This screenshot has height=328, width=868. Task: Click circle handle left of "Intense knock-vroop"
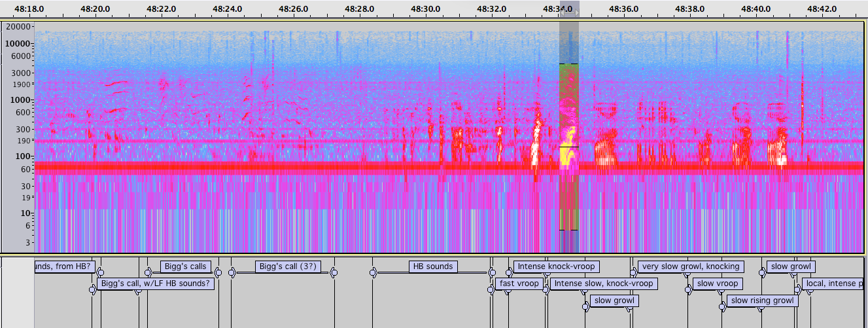coord(510,272)
